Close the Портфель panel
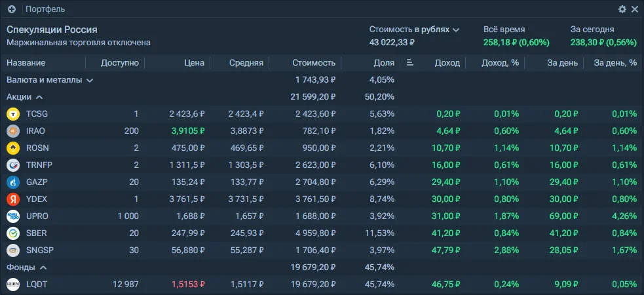Image resolution: width=644 pixels, height=295 pixels. [x=635, y=9]
